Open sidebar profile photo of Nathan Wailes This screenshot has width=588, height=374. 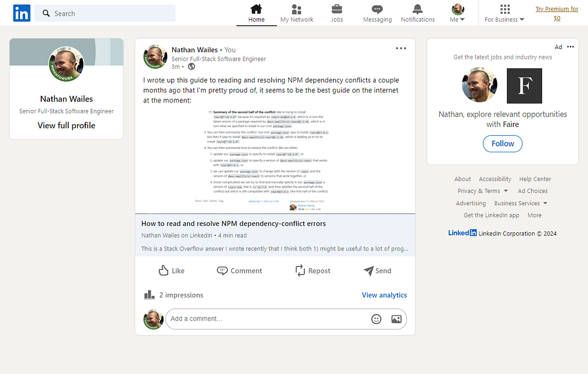66,64
